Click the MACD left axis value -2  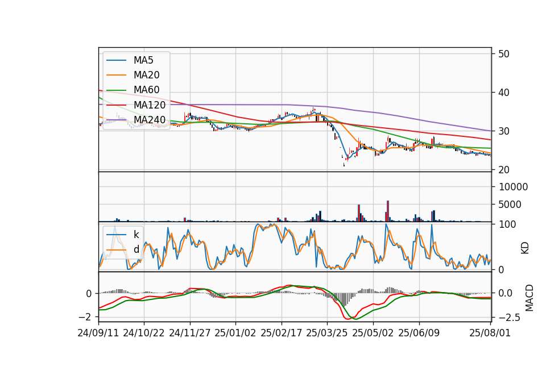(85, 317)
